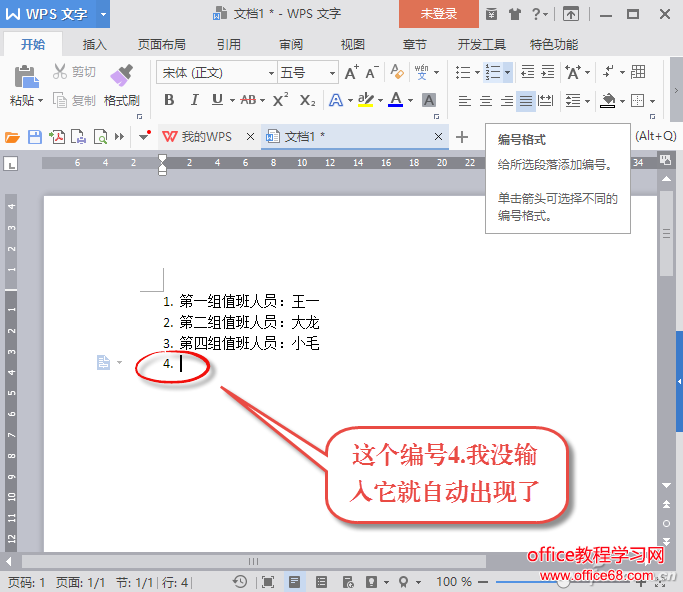Open the 插入 ribbon tab

point(95,44)
